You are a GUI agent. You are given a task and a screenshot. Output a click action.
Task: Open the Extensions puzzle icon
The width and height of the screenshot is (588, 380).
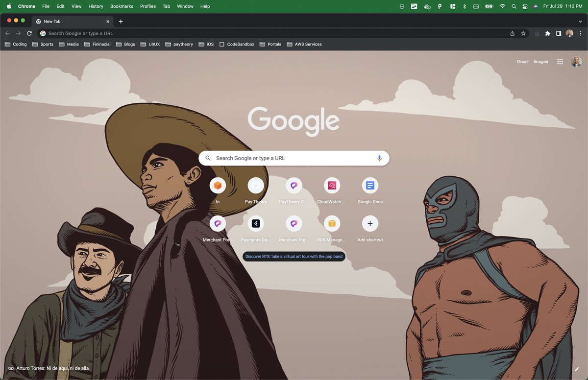click(x=548, y=33)
